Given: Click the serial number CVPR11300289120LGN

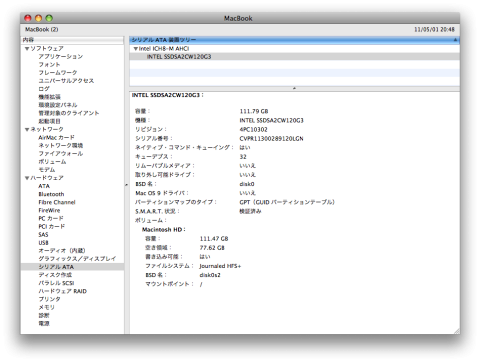Looking at the screenshot, I should 271,139.
